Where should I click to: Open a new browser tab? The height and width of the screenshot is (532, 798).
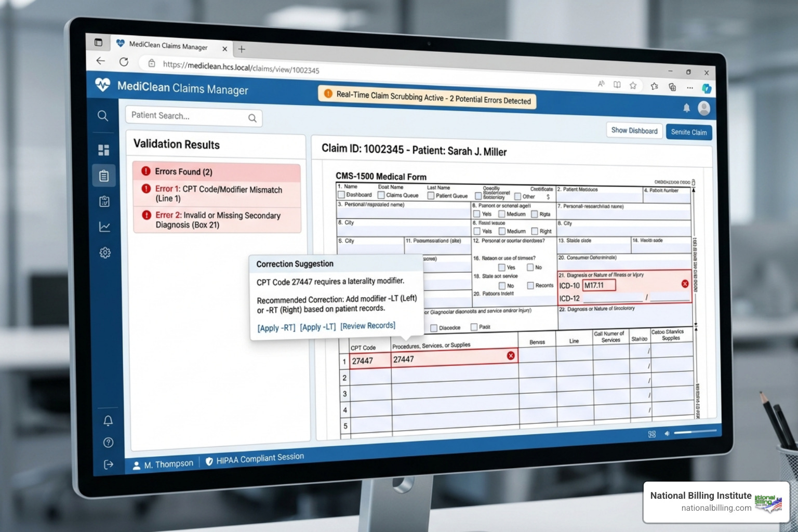tap(242, 49)
